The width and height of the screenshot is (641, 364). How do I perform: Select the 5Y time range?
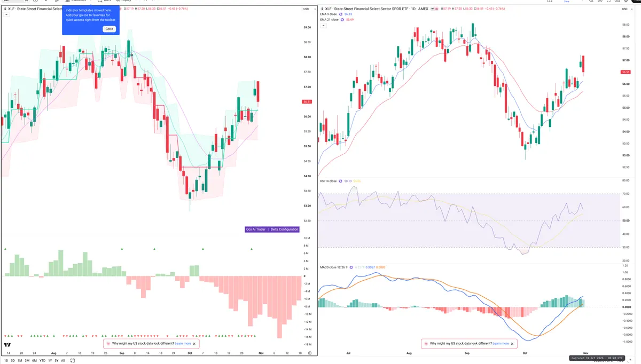[56, 361]
